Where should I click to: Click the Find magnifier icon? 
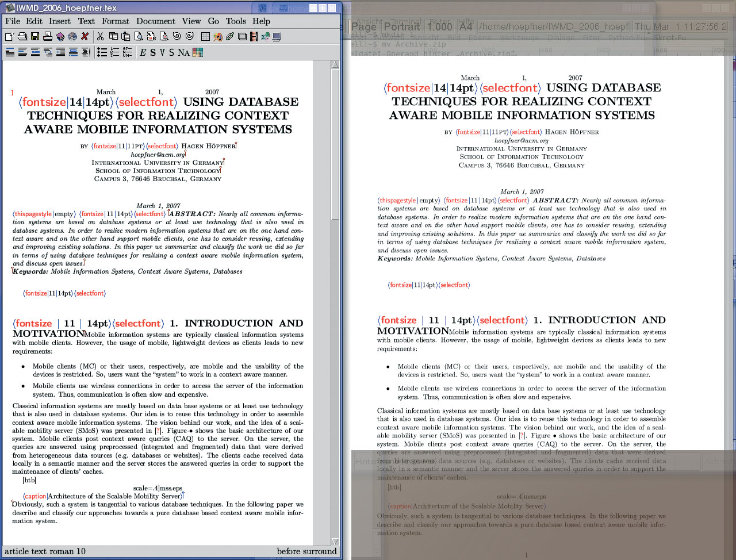coord(139,36)
